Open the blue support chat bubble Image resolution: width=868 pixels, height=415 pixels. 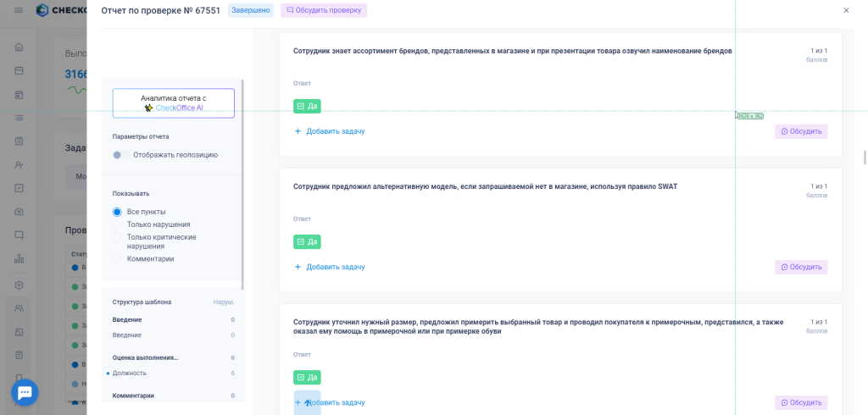25,392
